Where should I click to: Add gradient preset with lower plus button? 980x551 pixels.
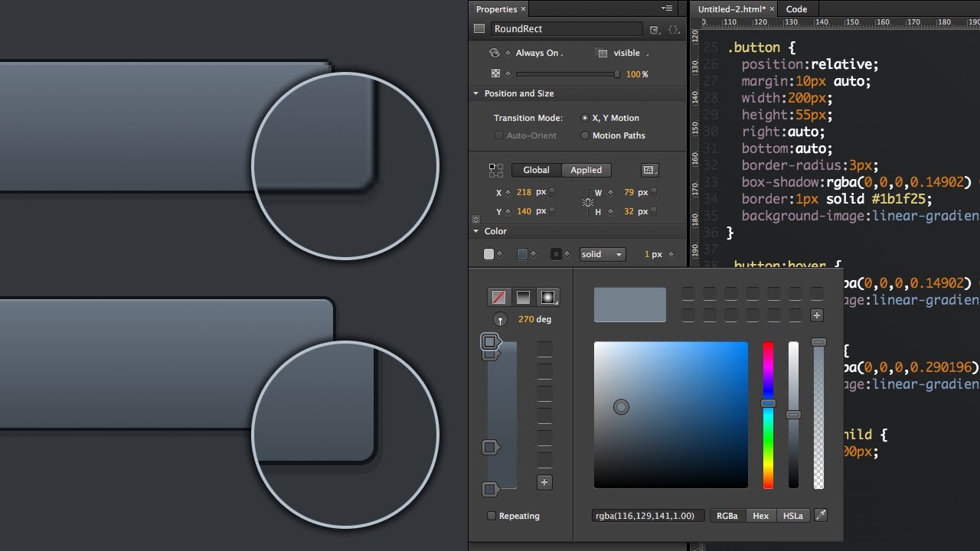point(544,482)
